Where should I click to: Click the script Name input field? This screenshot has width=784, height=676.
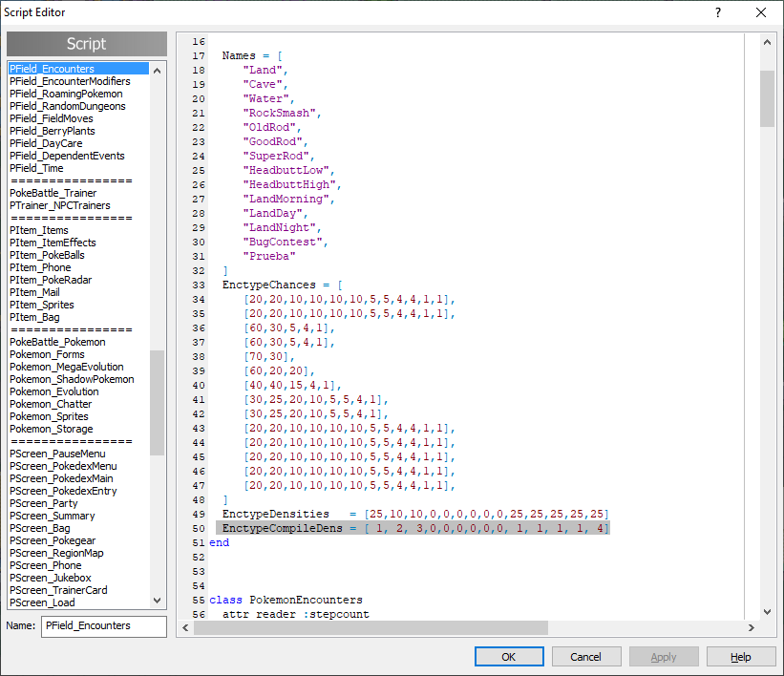tap(103, 626)
